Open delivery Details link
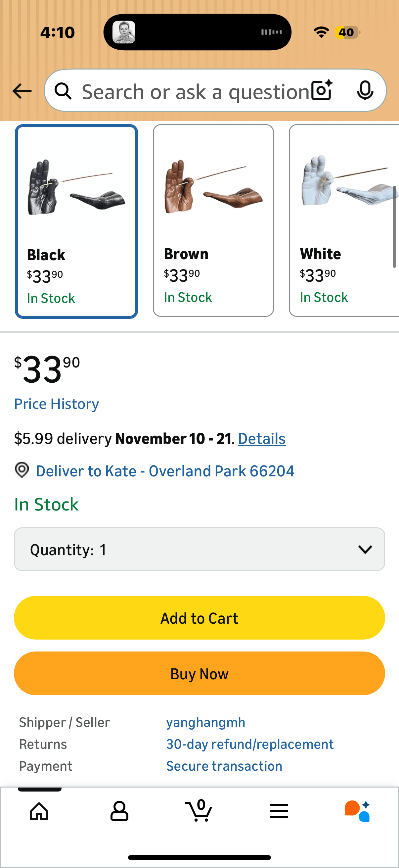Image resolution: width=399 pixels, height=868 pixels. click(x=262, y=439)
